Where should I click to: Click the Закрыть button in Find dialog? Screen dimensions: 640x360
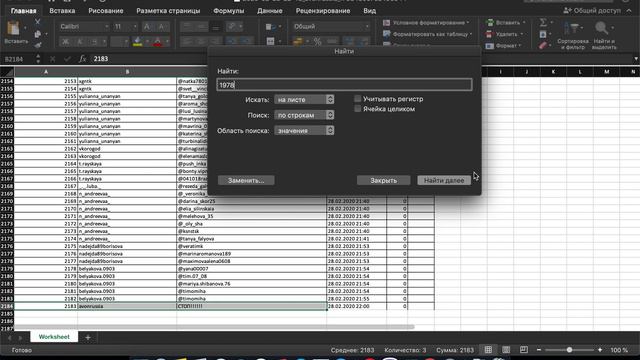point(384,180)
